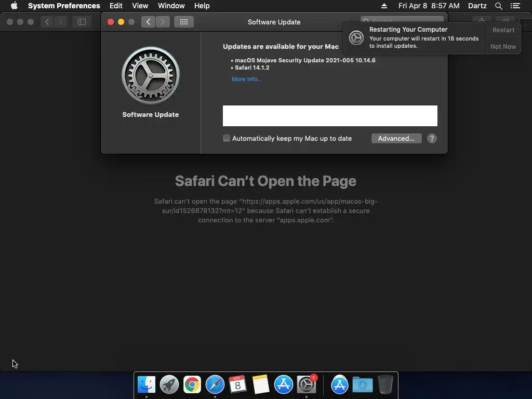The image size is (532, 399).
Task: Show all preferences grid button
Action: 184,22
